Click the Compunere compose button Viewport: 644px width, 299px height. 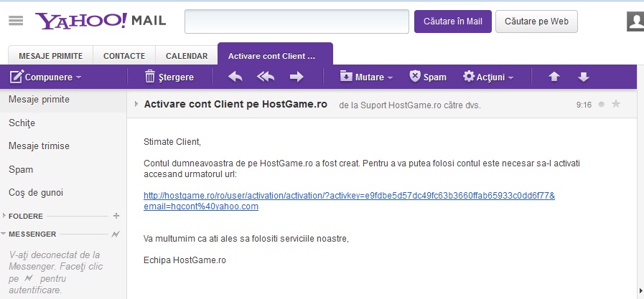point(41,77)
